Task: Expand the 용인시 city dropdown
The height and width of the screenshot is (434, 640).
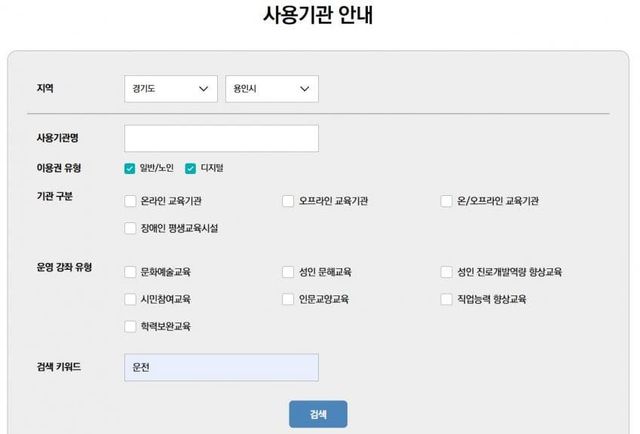Action: pyautogui.click(x=271, y=89)
